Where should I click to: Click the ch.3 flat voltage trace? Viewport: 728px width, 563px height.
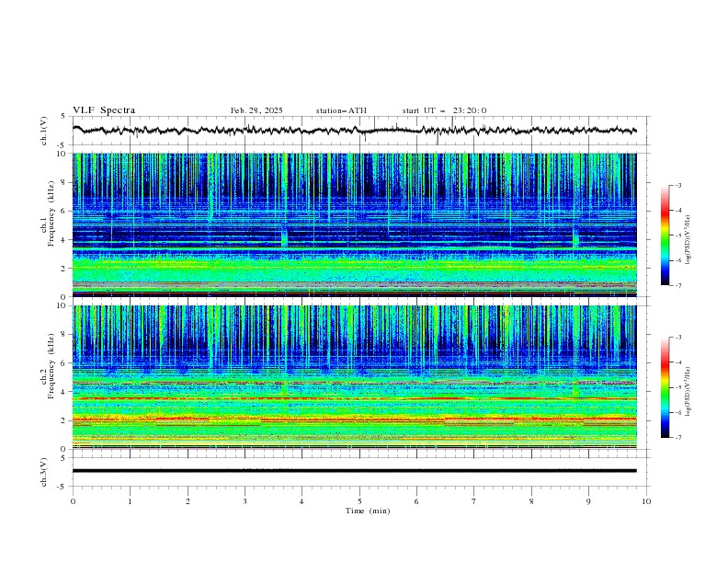click(354, 471)
